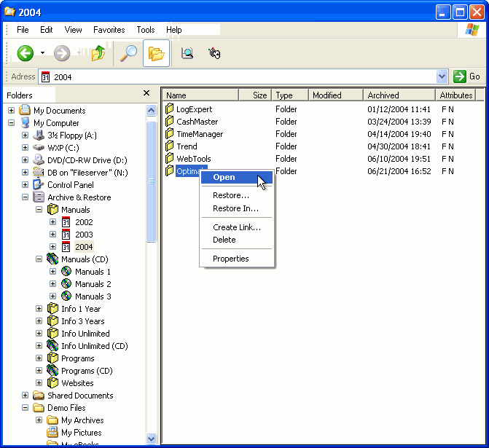Select the Manuals 3 CD icon
Viewport: 489px width, 448px height.
(66, 296)
